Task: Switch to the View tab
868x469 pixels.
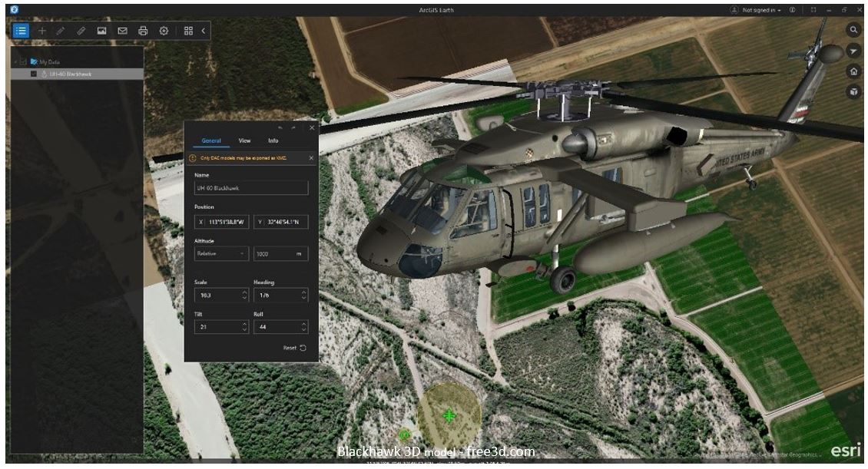Action: click(244, 141)
